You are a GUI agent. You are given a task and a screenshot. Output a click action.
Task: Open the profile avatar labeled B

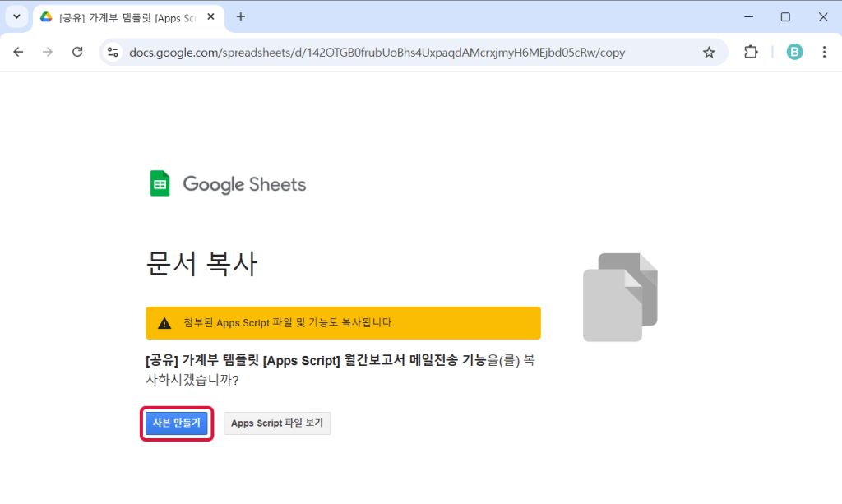click(794, 52)
